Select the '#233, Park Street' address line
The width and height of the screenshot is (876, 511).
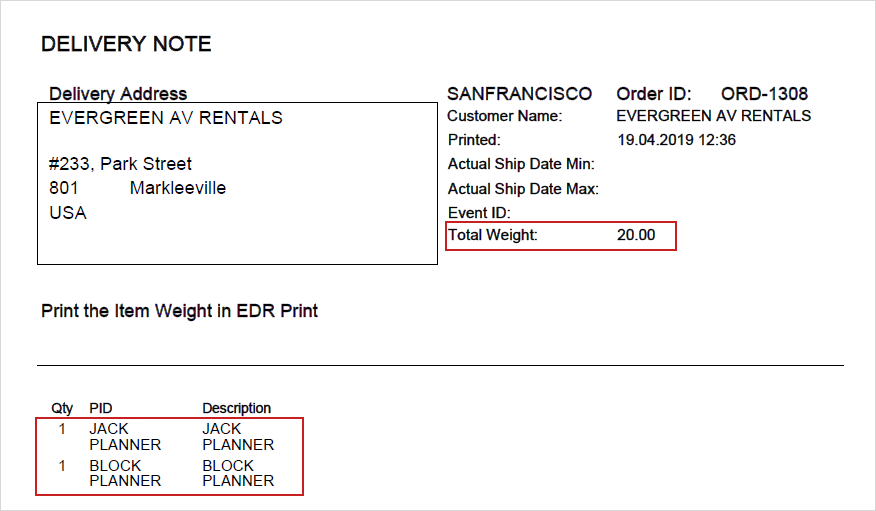pos(120,164)
